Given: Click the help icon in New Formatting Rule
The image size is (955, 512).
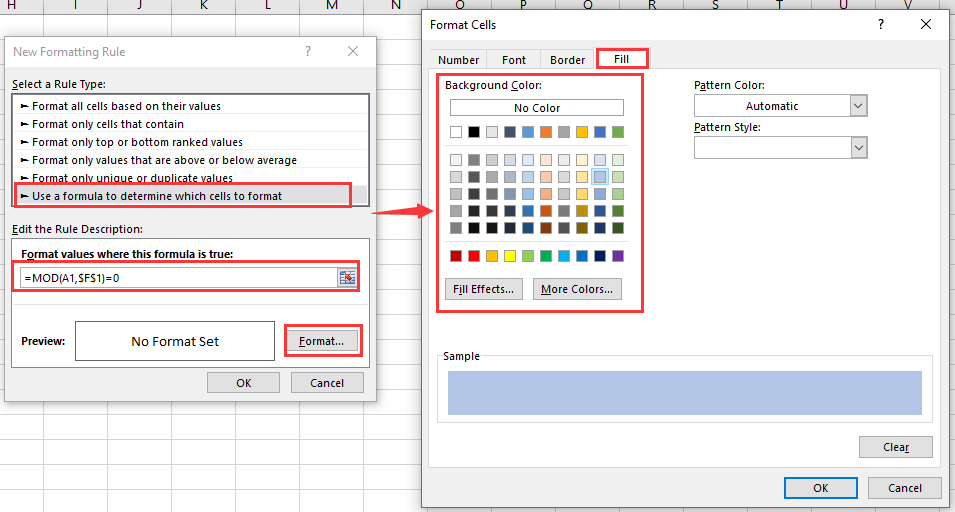Looking at the screenshot, I should pyautogui.click(x=308, y=51).
